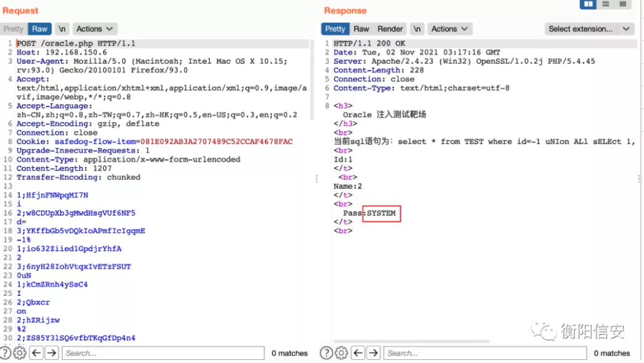Switch Response view to Raw tab
The width and height of the screenshot is (644, 363).
(x=361, y=29)
